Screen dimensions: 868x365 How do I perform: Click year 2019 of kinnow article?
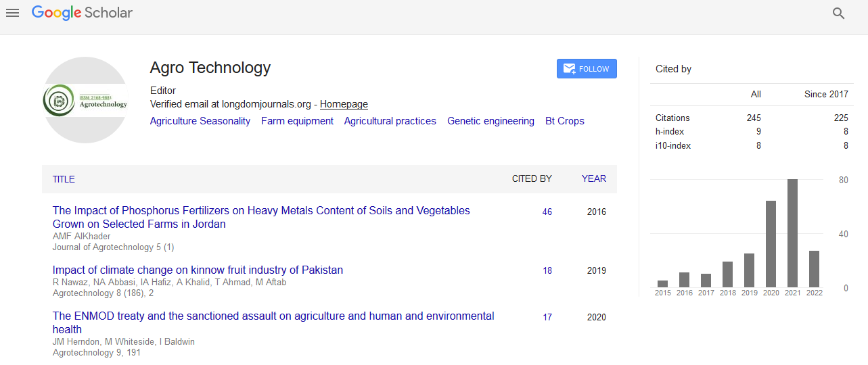pyautogui.click(x=597, y=270)
